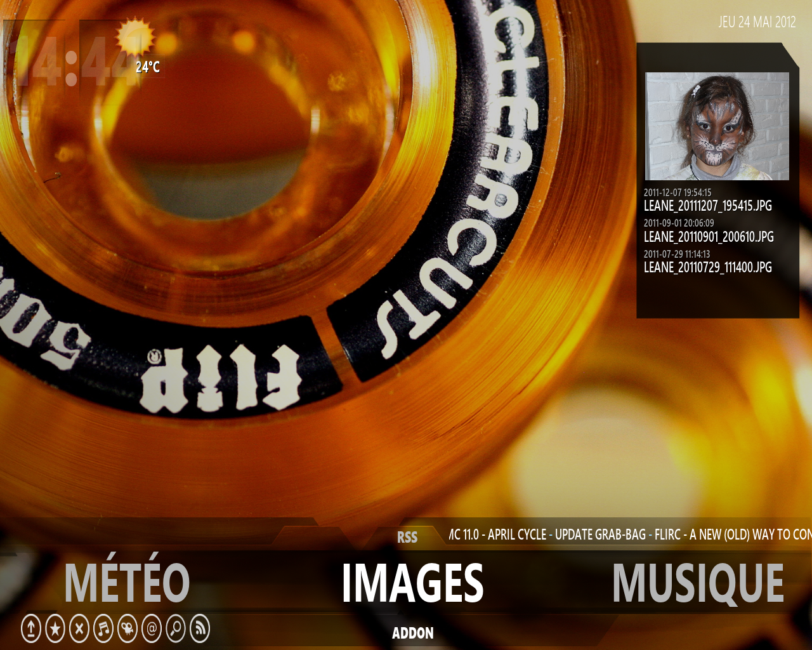
Task: Click the 24°C temperature reading
Action: coord(148,67)
